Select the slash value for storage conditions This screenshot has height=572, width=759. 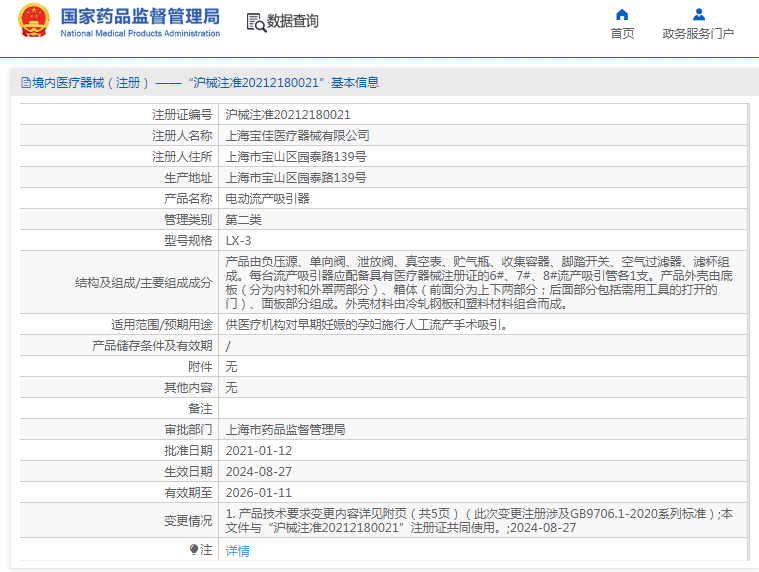228,346
